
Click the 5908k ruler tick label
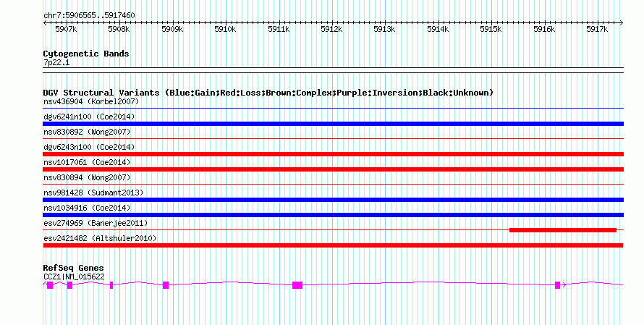point(119,29)
